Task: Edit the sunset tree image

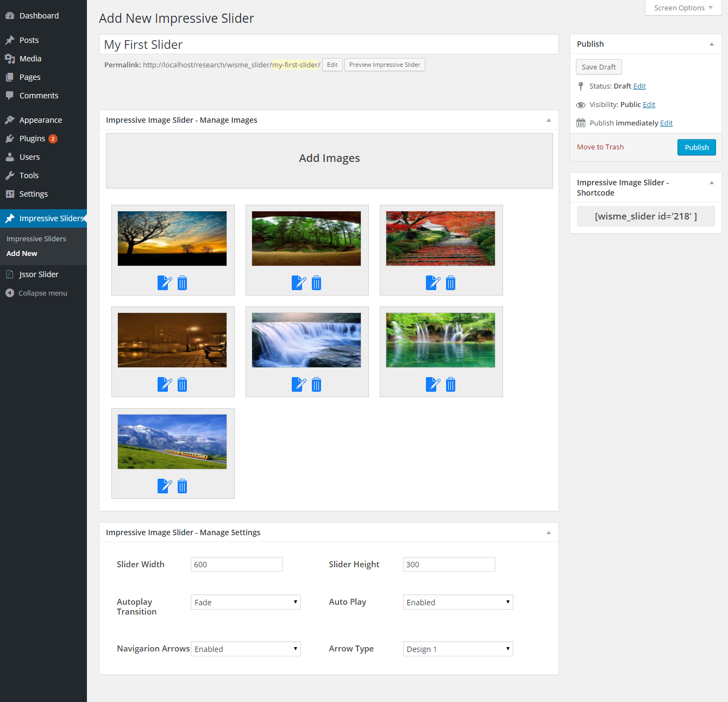Action: (x=165, y=283)
